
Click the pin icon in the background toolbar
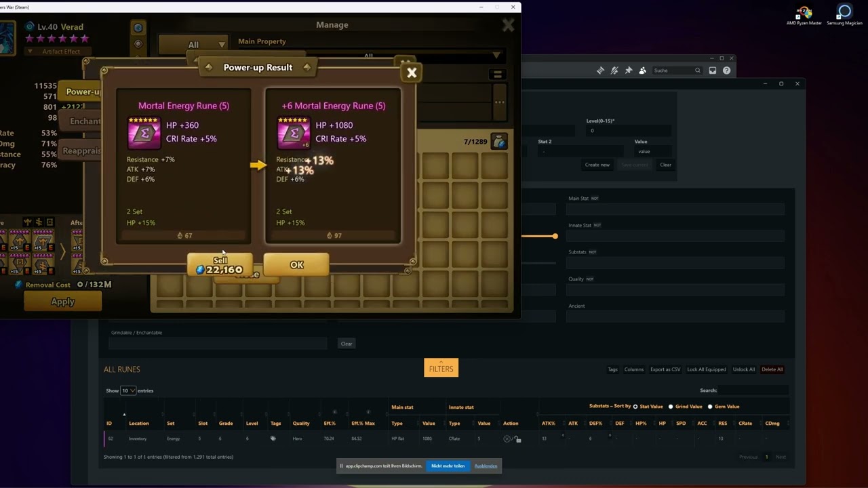click(629, 70)
